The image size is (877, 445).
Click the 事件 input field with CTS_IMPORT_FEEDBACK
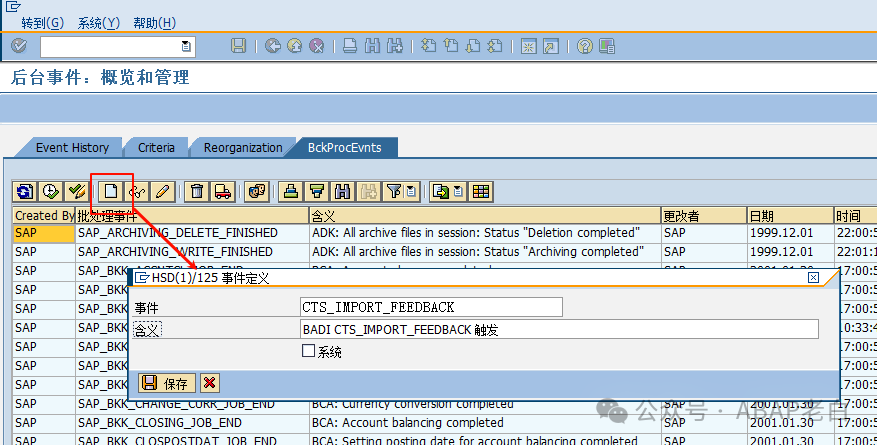click(x=431, y=307)
